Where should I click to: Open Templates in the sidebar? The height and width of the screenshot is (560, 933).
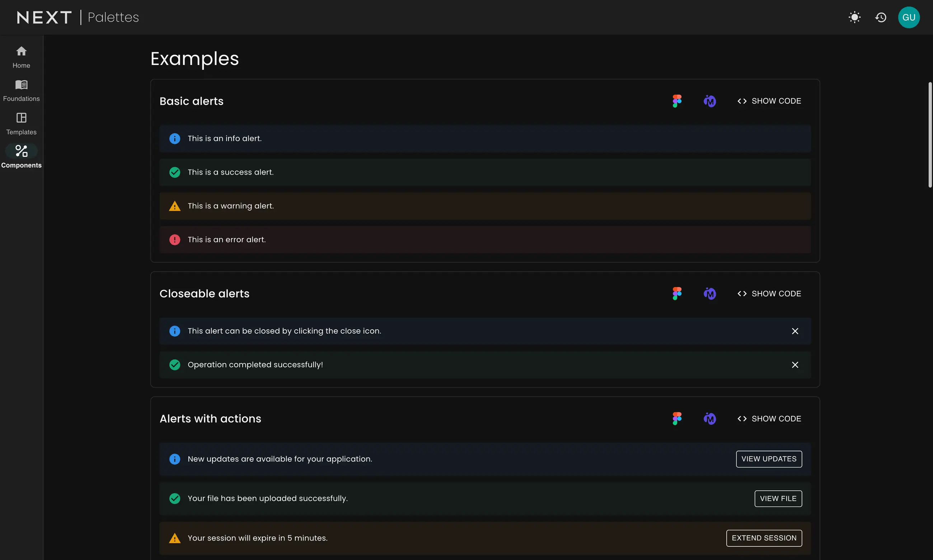22,124
